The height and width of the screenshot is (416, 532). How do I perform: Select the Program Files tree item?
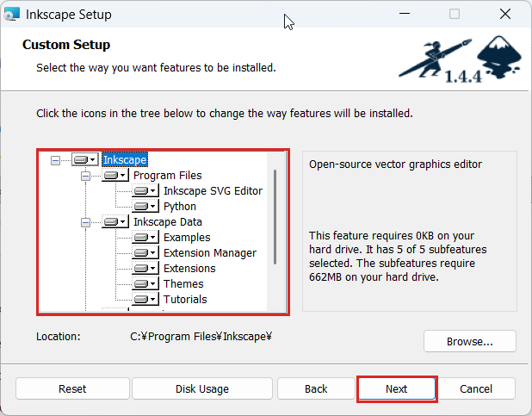pyautogui.click(x=168, y=175)
